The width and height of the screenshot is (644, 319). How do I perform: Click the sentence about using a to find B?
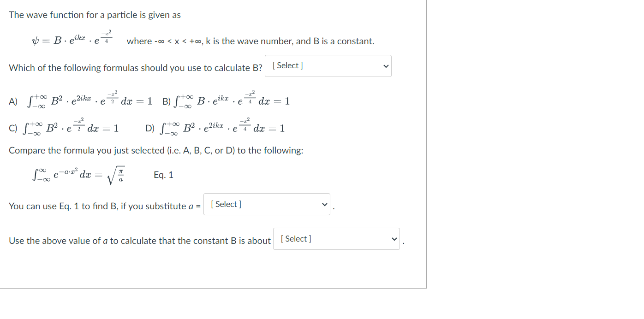pos(138,240)
